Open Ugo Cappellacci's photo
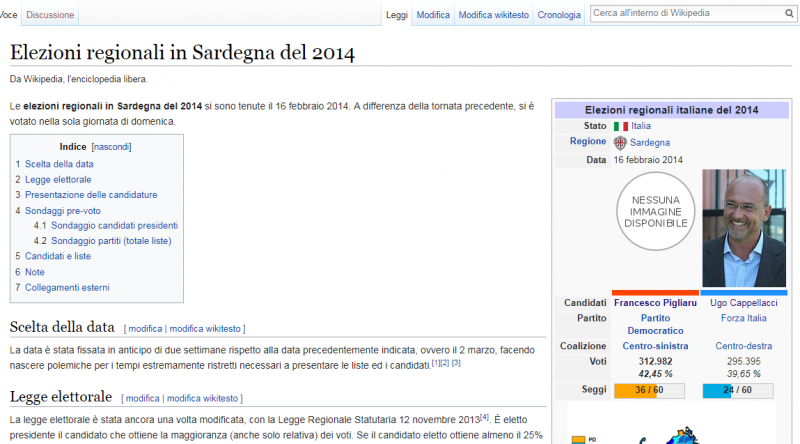The width and height of the screenshot is (800, 444). (x=744, y=228)
